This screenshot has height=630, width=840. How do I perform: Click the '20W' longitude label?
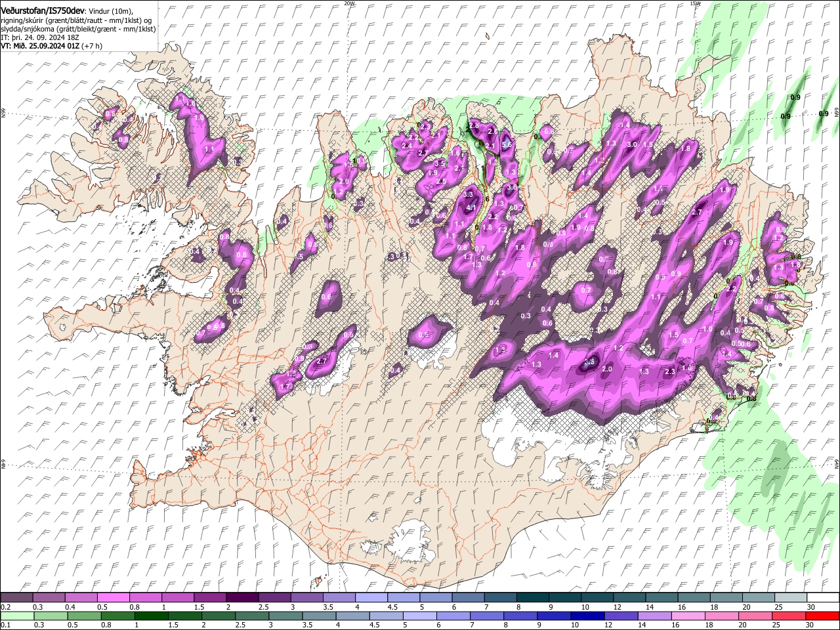[349, 3]
